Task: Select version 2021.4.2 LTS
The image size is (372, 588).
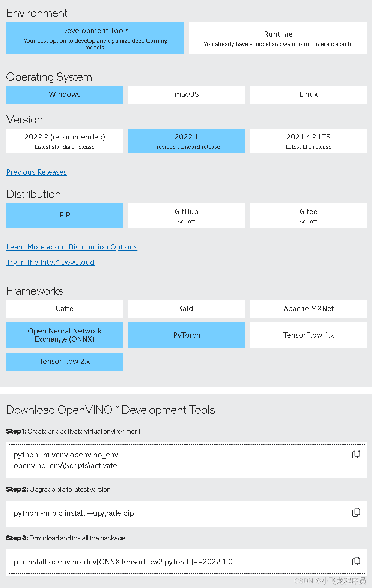Action: tap(309, 141)
